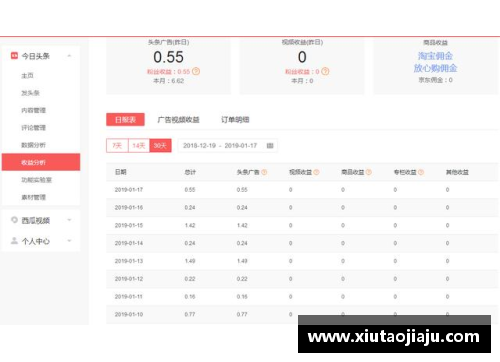Open 发头条 in the sidebar
500x362 pixels.
[30, 93]
